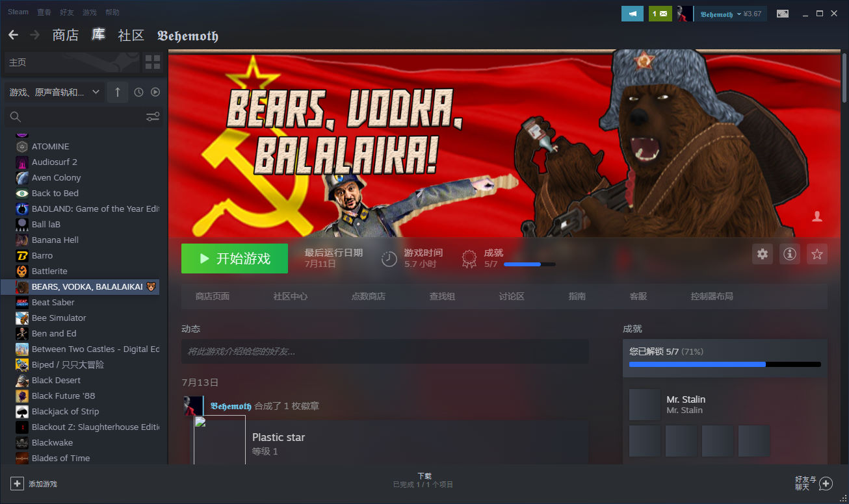Go to the 商店 tab
The height and width of the screenshot is (504, 849).
pyautogui.click(x=66, y=35)
